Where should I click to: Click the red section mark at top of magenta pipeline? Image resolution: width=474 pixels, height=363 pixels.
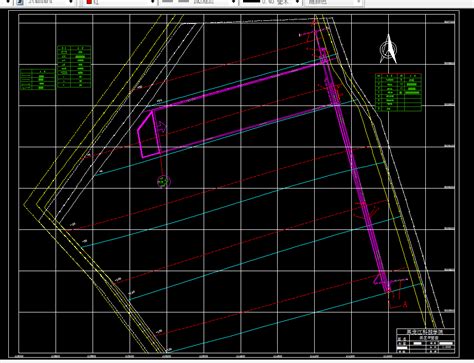[314, 22]
